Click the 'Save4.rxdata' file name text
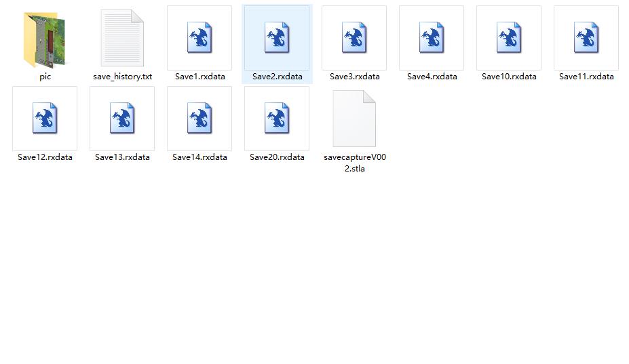The height and width of the screenshot is (364, 629). 432,77
